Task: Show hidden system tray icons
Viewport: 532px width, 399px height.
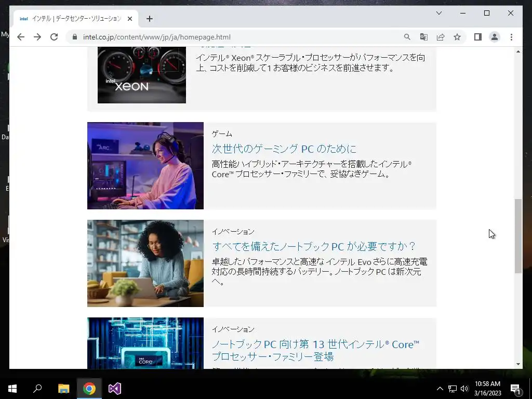Action: pyautogui.click(x=440, y=389)
